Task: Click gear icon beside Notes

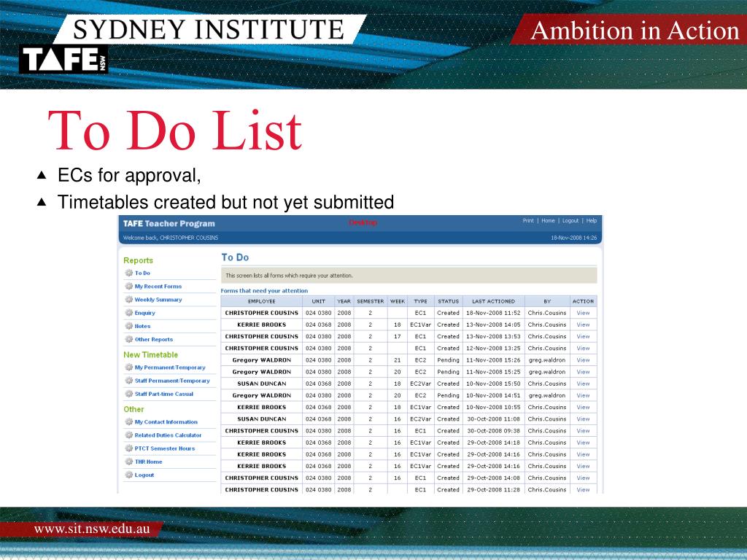Action: click(128, 326)
